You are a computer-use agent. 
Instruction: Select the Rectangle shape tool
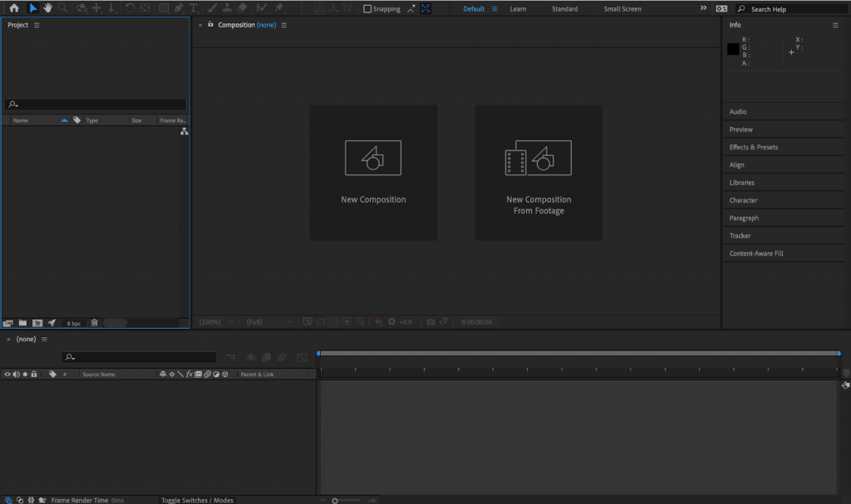[x=163, y=8]
